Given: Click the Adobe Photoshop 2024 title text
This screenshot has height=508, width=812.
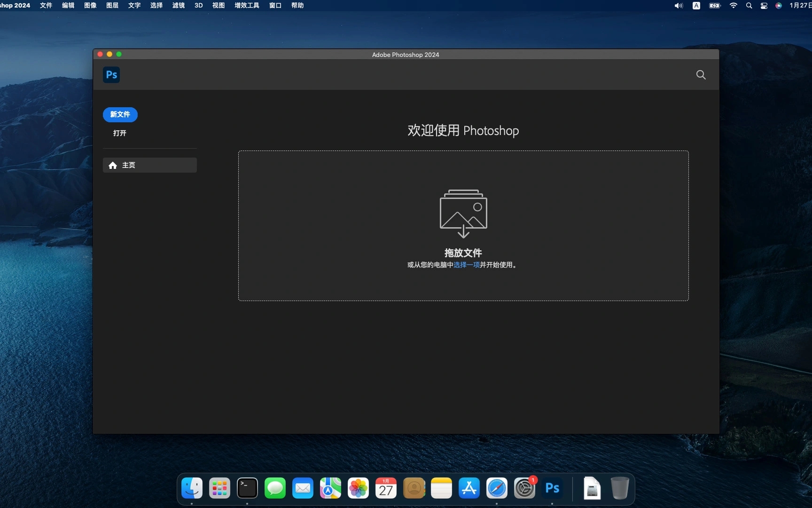Looking at the screenshot, I should [406, 55].
